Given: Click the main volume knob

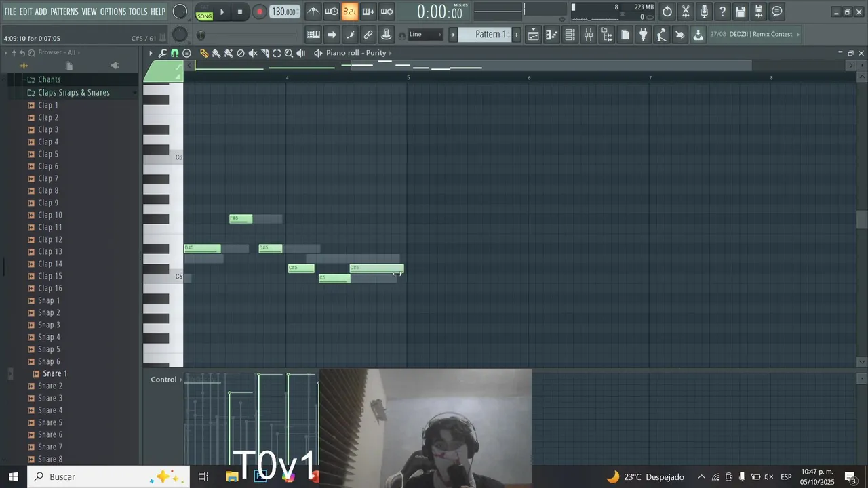Looking at the screenshot, I should 180,12.
